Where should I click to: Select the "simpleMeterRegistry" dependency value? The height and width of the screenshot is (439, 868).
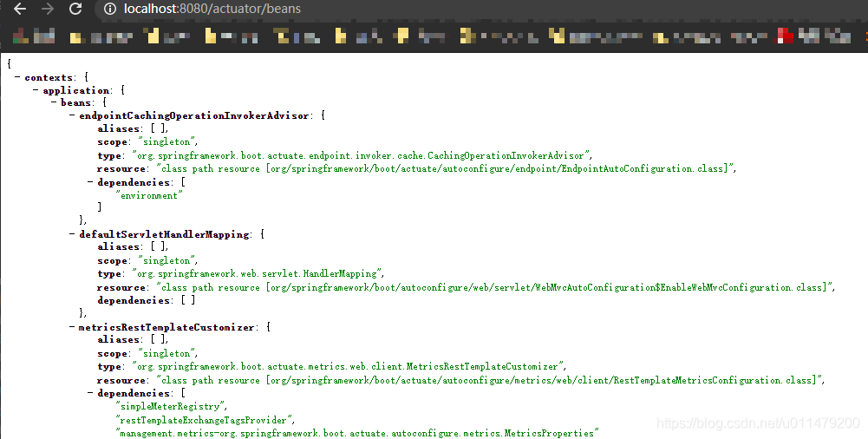tap(170, 406)
